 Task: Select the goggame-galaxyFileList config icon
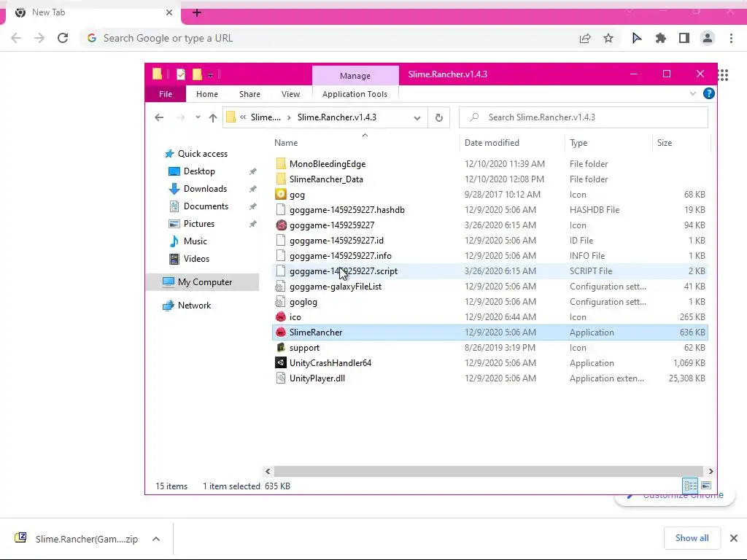tap(281, 286)
